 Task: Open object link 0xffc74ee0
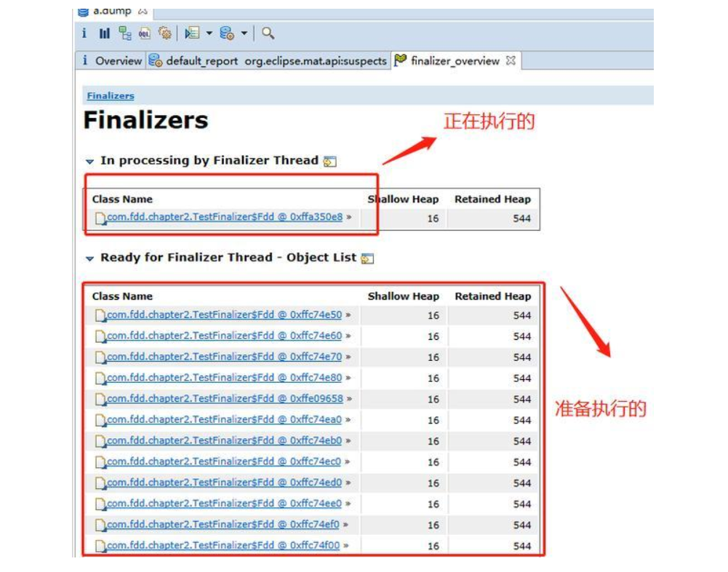(x=224, y=504)
